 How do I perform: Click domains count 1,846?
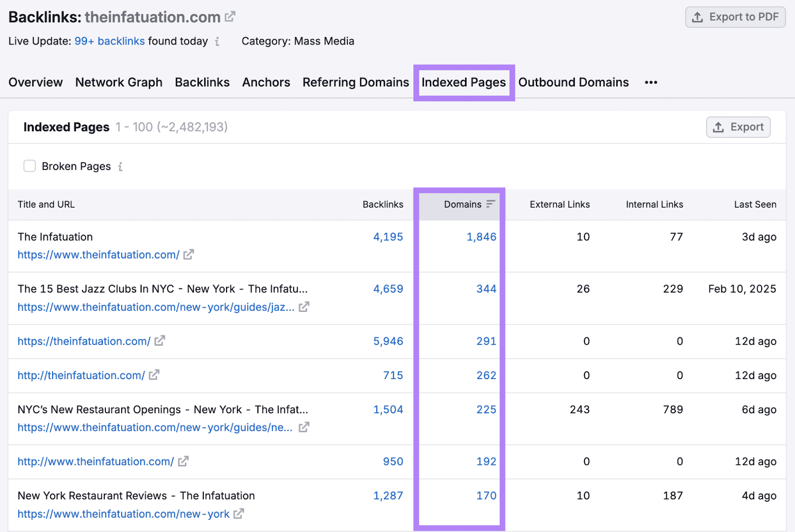(x=481, y=237)
